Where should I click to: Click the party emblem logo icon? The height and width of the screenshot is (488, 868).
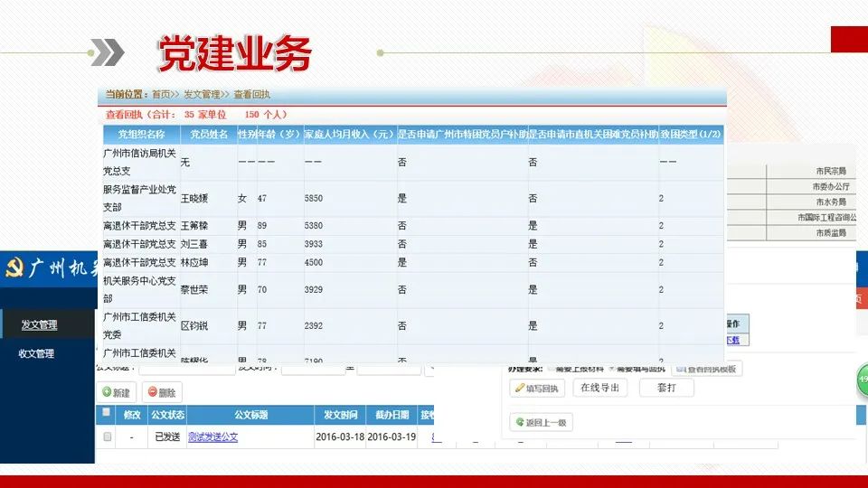[x=14, y=268]
